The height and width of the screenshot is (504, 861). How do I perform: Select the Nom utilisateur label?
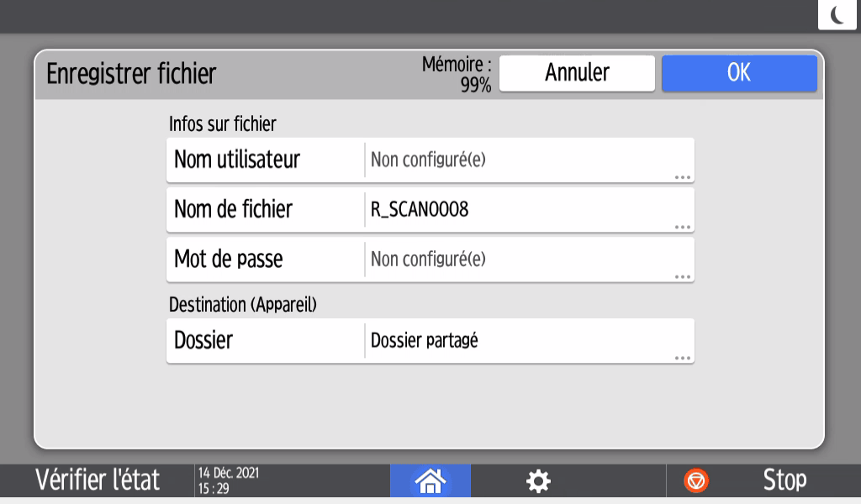pos(237,160)
